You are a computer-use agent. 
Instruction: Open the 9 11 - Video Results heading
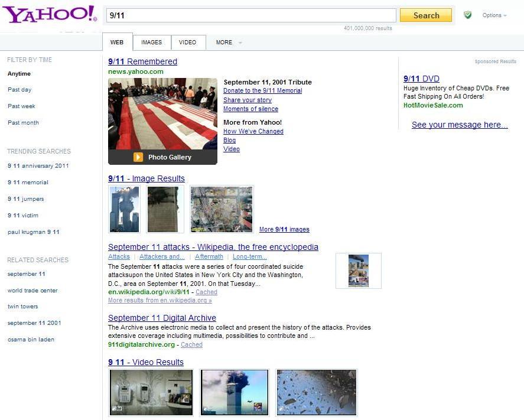pos(146,362)
